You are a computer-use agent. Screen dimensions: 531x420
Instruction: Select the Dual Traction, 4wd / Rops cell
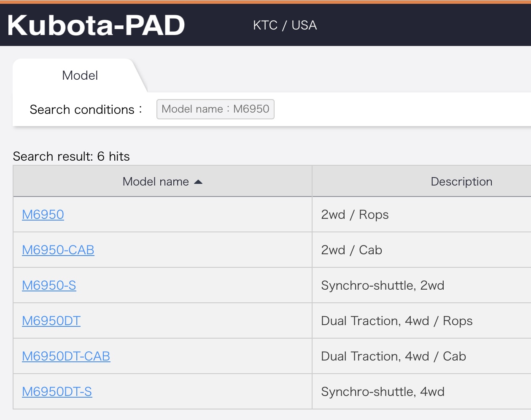tap(396, 321)
